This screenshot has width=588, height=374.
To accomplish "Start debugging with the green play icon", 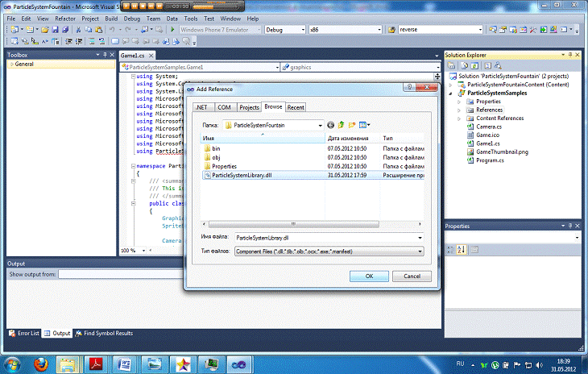I will point(172,30).
